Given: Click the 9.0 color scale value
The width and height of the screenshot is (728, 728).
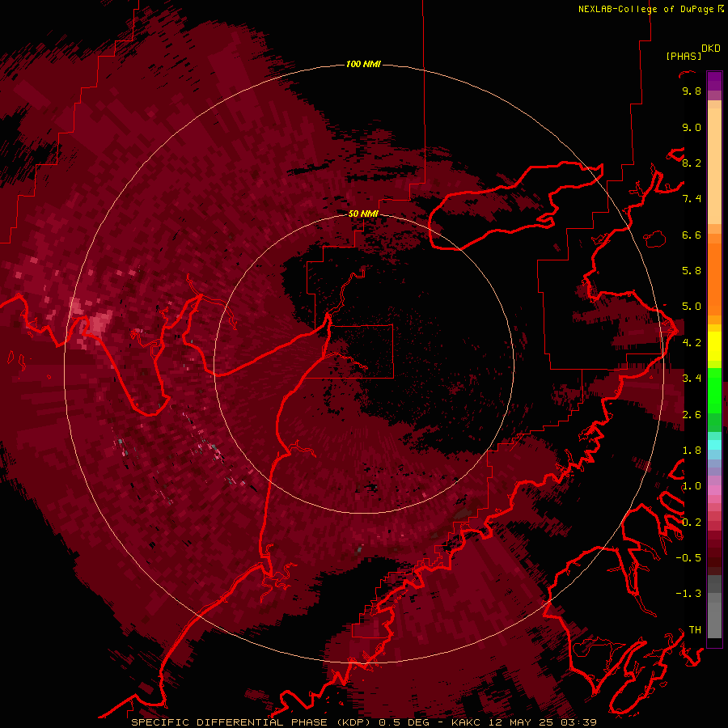Looking at the screenshot, I should tap(692, 127).
